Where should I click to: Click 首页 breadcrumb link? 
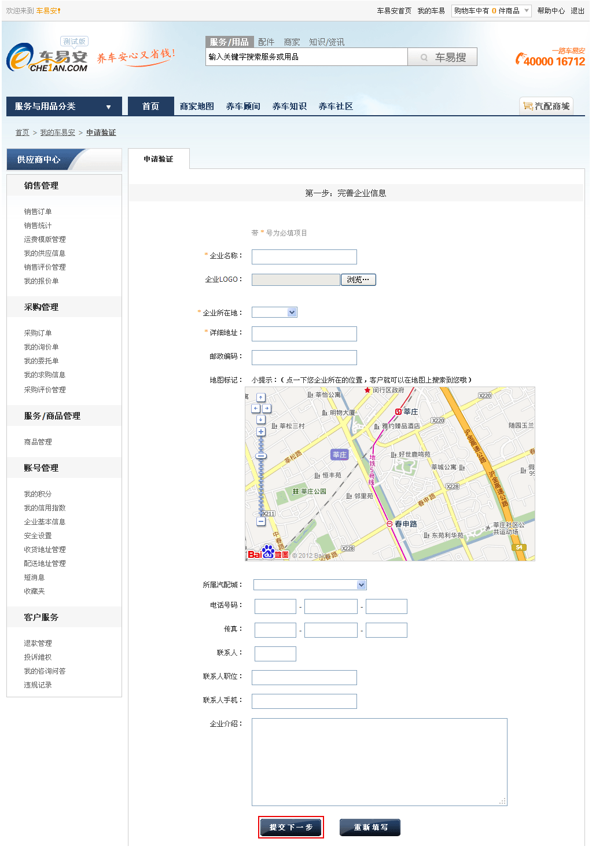click(x=22, y=133)
